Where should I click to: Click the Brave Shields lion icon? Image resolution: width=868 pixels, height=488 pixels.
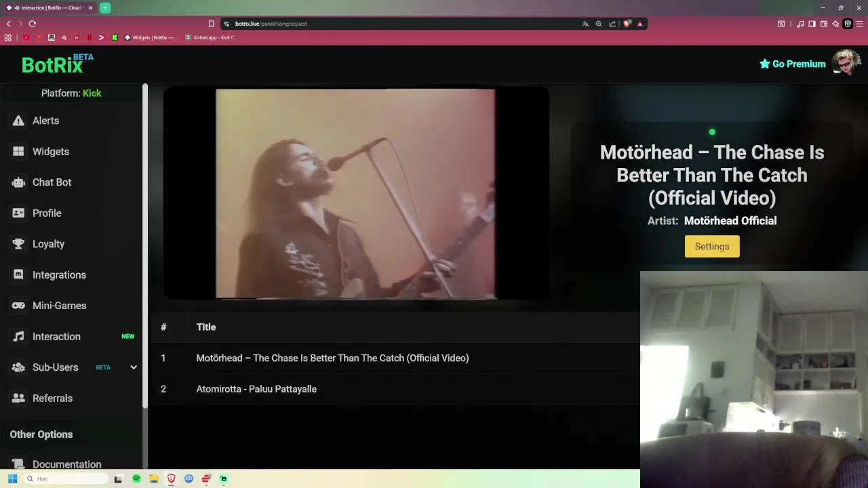pyautogui.click(x=627, y=24)
